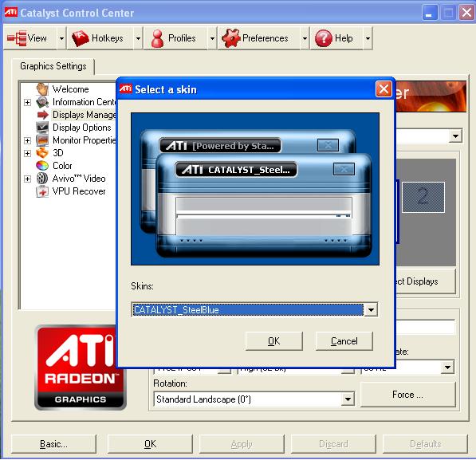Select VPU Recover in the tree
The image size is (476, 460).
click(x=79, y=191)
